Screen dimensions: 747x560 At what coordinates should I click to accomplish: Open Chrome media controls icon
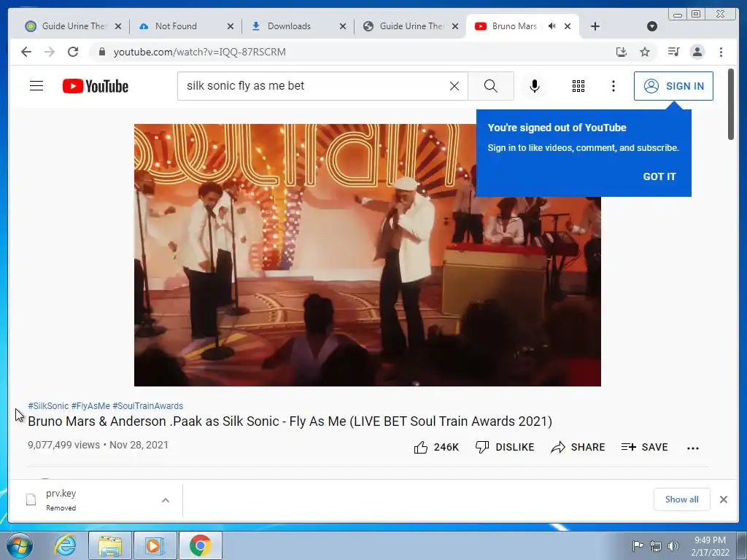tap(673, 52)
